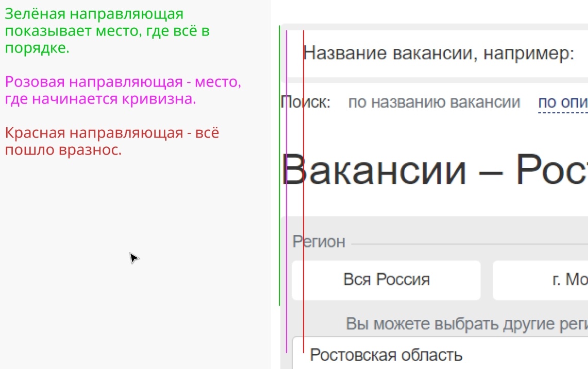Choose the dashed-underlined "по опи" search link
This screenshot has width=588, height=369.
tap(563, 103)
